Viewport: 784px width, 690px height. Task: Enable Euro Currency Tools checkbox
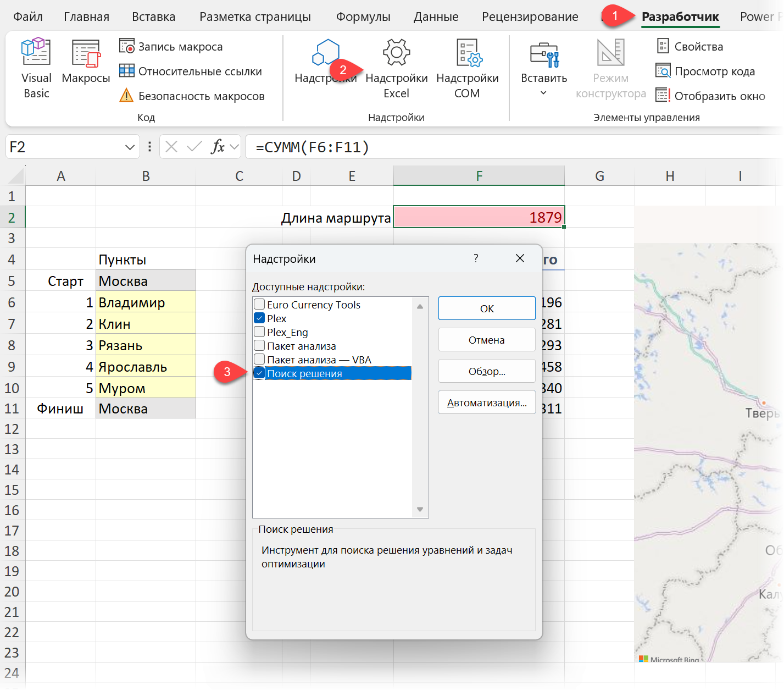click(x=260, y=305)
